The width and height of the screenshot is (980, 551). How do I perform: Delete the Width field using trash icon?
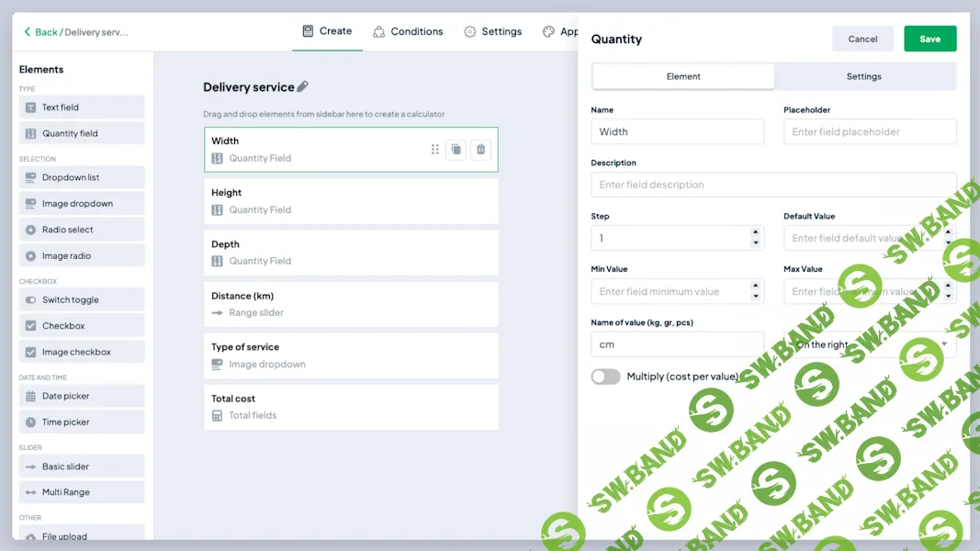point(480,150)
